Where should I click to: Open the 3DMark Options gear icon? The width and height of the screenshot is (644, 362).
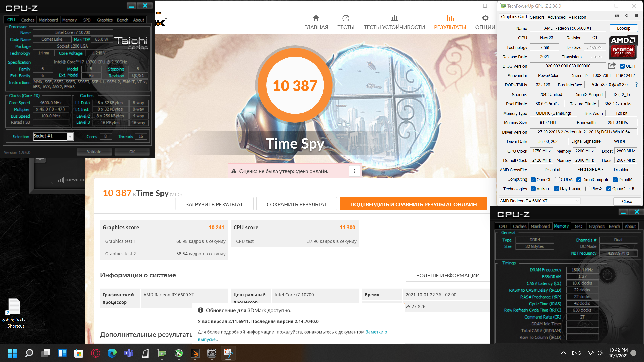[485, 18]
